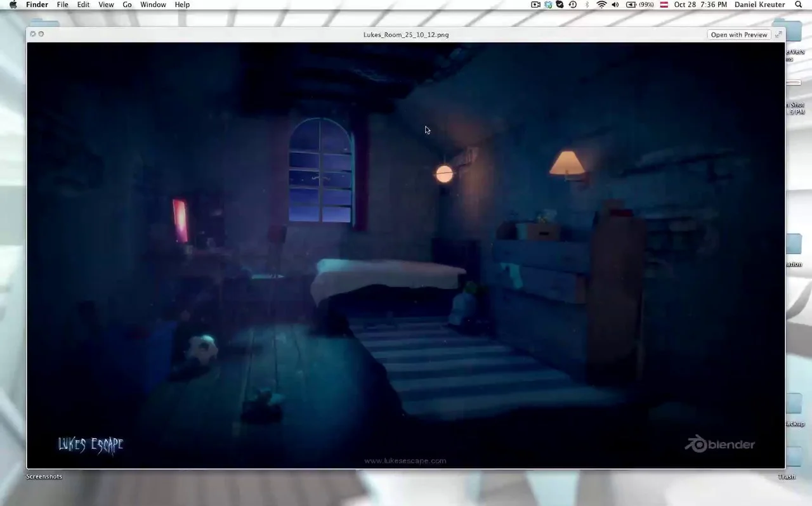Open the Time Machine status menu
The height and width of the screenshot is (506, 812).
572,4
